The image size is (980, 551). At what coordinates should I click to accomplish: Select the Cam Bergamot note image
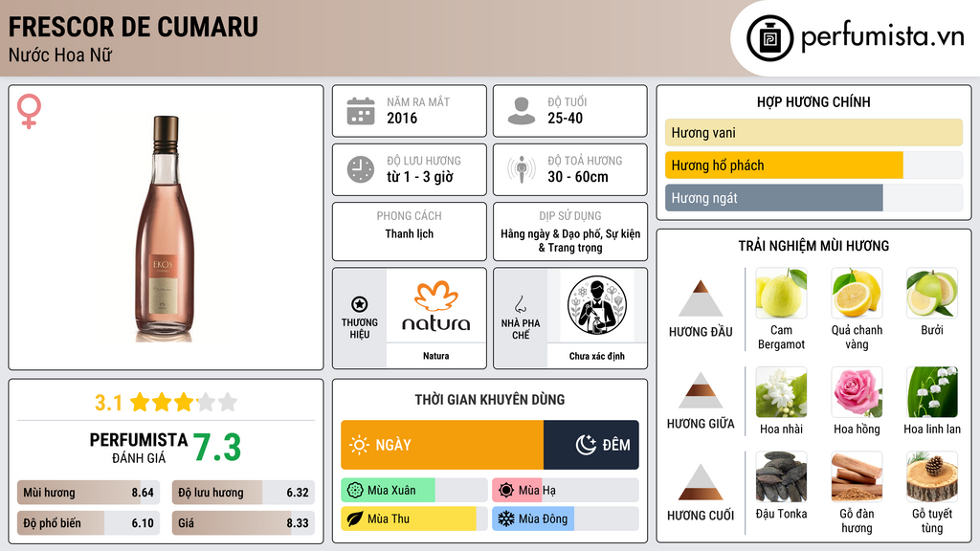coord(781,293)
